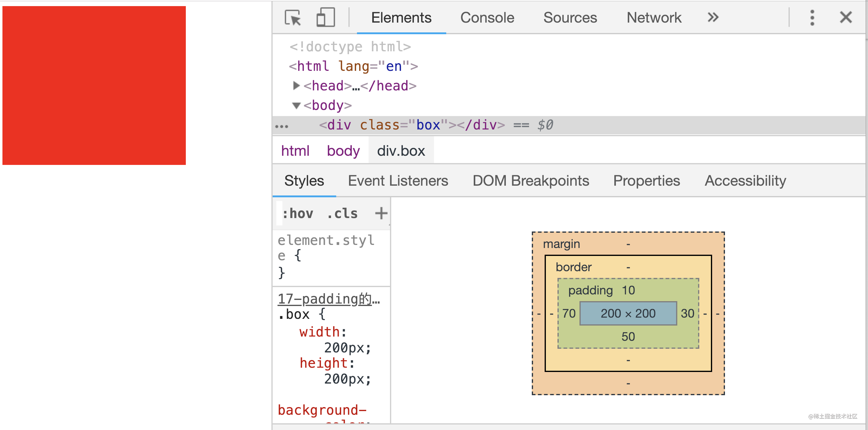The height and width of the screenshot is (430, 868).
Task: Select the Event Listeners pane tab
Action: tap(398, 181)
